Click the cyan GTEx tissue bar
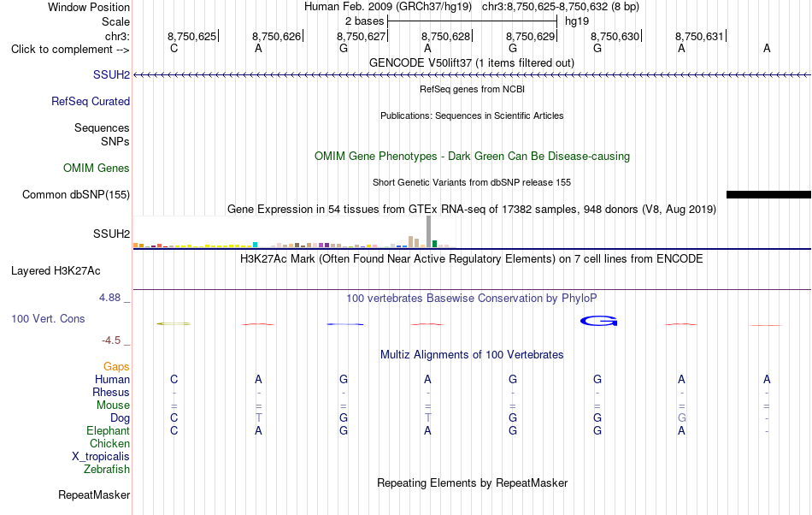This screenshot has height=515, width=812. click(256, 244)
